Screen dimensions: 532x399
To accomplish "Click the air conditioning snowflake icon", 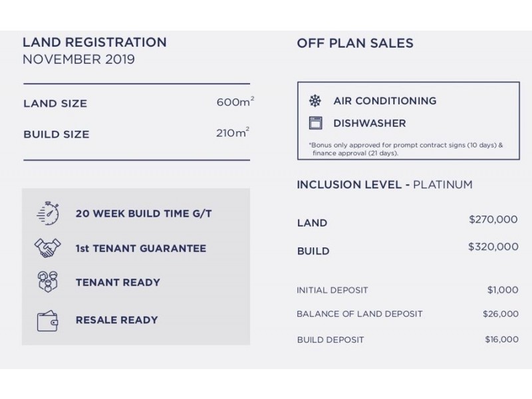I will 315,101.
